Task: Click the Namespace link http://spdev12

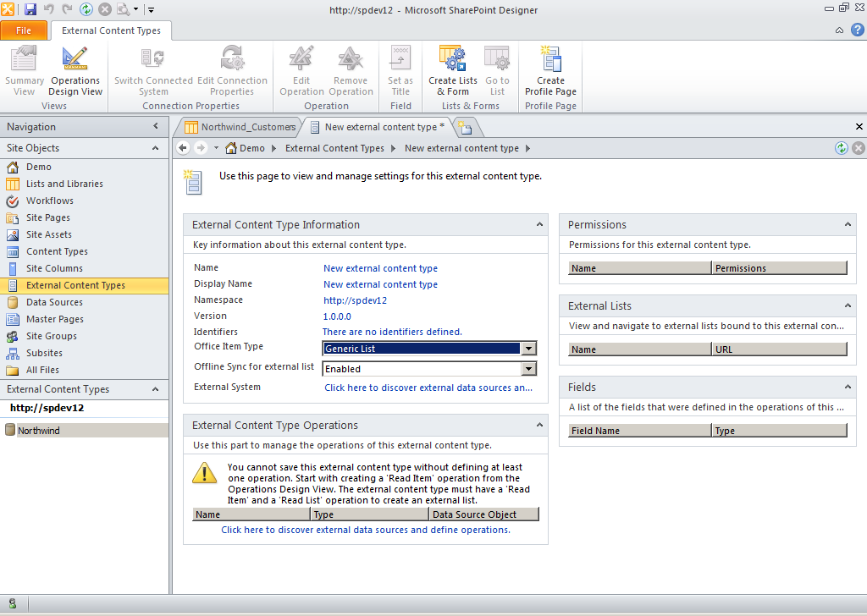Action: [x=355, y=300]
